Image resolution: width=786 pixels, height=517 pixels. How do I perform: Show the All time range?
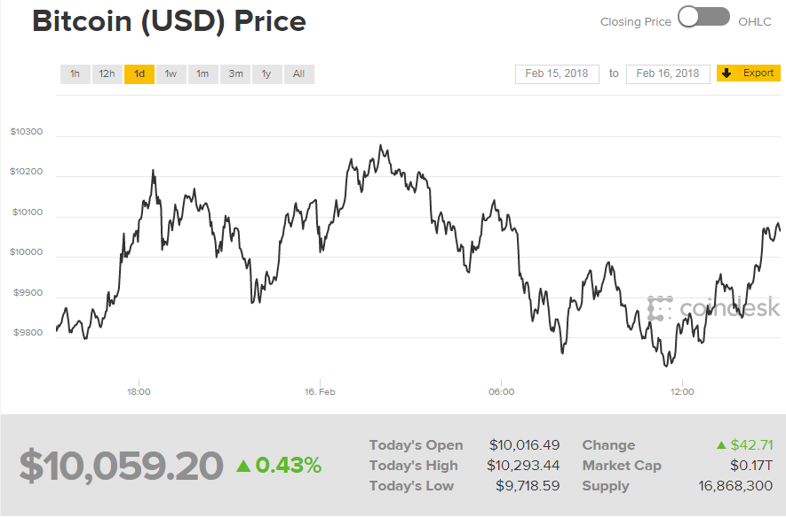[x=299, y=74]
